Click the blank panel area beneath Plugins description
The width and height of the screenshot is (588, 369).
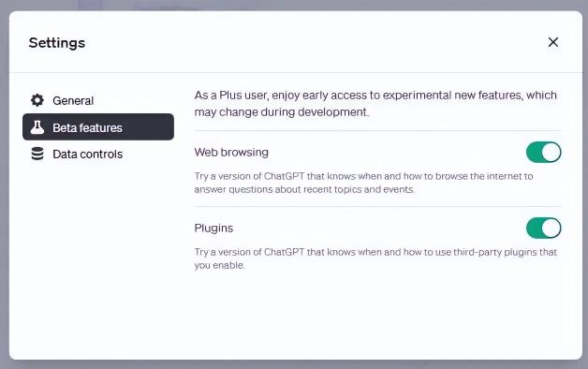tap(377, 313)
